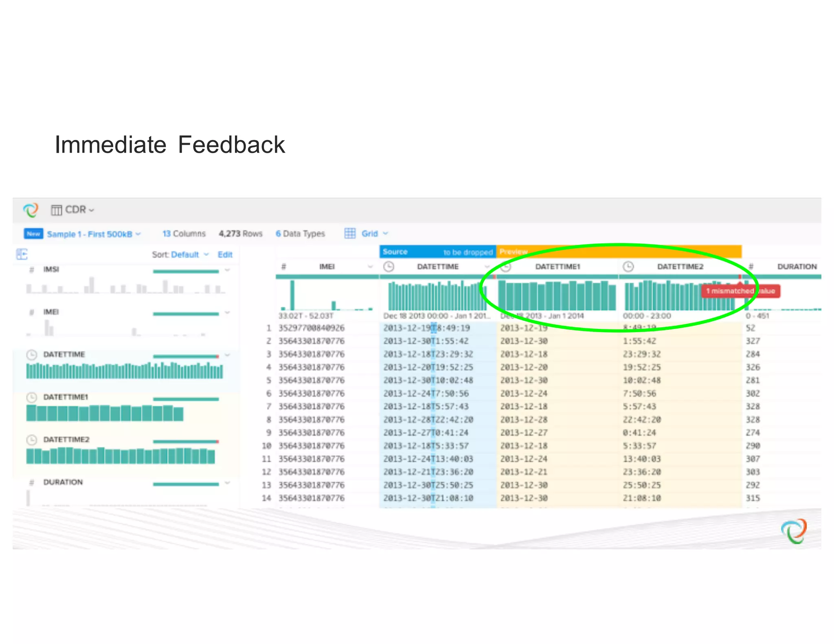
Task: Click the Trifacta logo icon
Action: pos(31,210)
